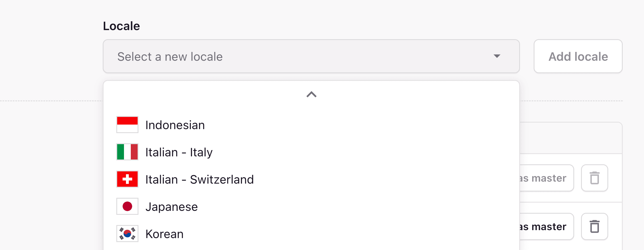Click the Korean flag icon

(x=127, y=234)
